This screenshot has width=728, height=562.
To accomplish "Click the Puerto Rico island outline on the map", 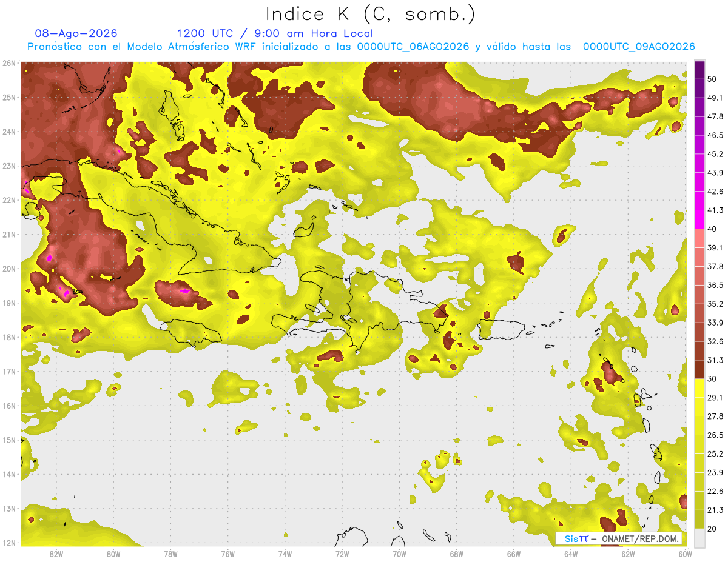I will [502, 331].
